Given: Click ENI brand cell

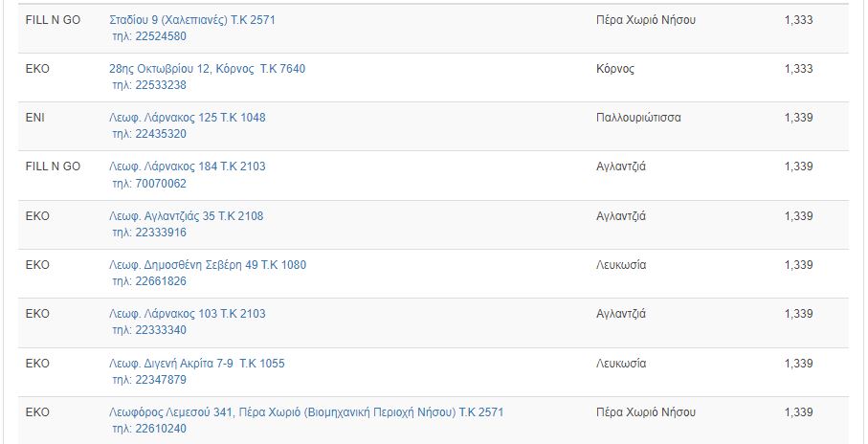Looking at the screenshot, I should click(34, 118).
